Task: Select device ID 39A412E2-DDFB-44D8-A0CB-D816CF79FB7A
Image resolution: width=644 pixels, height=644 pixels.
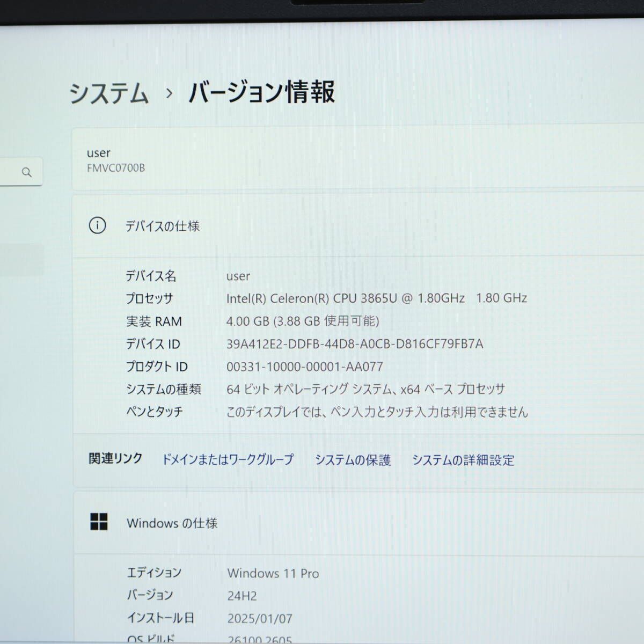Action: (x=355, y=344)
